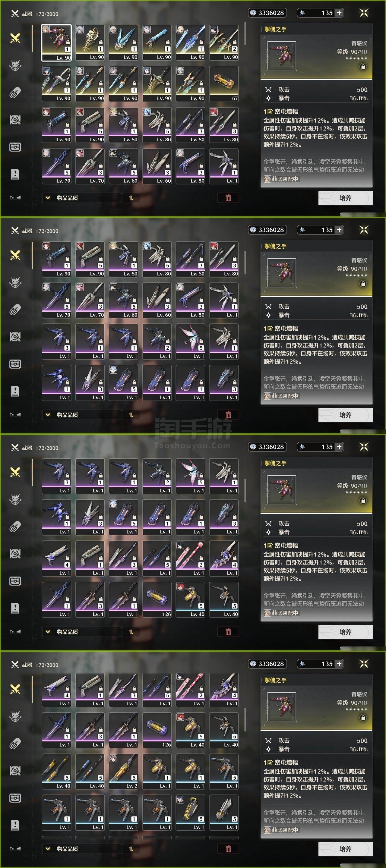The height and width of the screenshot is (868, 386).
Task: Click the red trash delete icon in the third screenshot
Action: point(228,632)
